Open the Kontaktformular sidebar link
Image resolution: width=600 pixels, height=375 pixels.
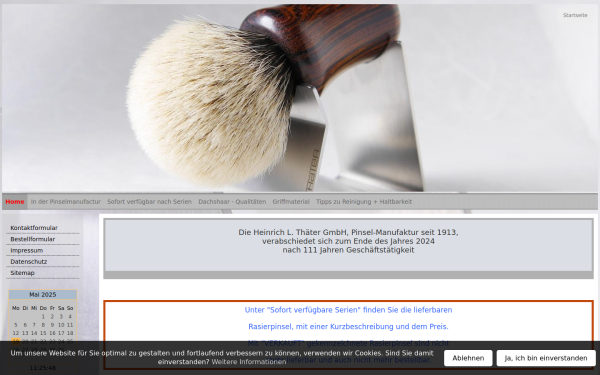point(34,228)
